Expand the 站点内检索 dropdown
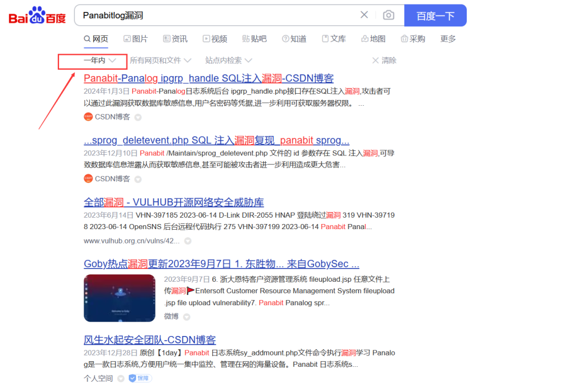This screenshot has width=572, height=392. click(228, 61)
